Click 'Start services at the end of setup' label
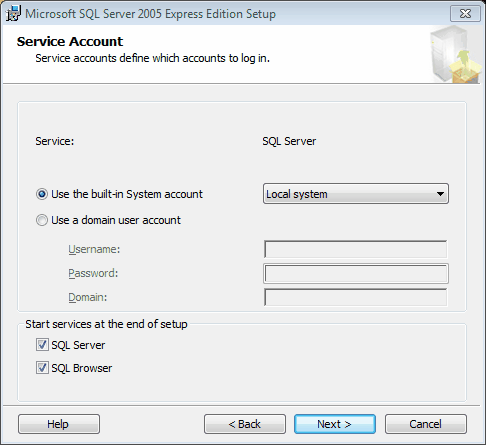This screenshot has height=445, width=486. (x=106, y=324)
